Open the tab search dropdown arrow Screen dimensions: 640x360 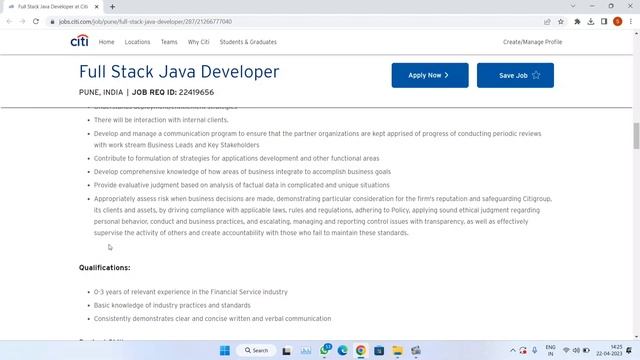click(x=573, y=6)
